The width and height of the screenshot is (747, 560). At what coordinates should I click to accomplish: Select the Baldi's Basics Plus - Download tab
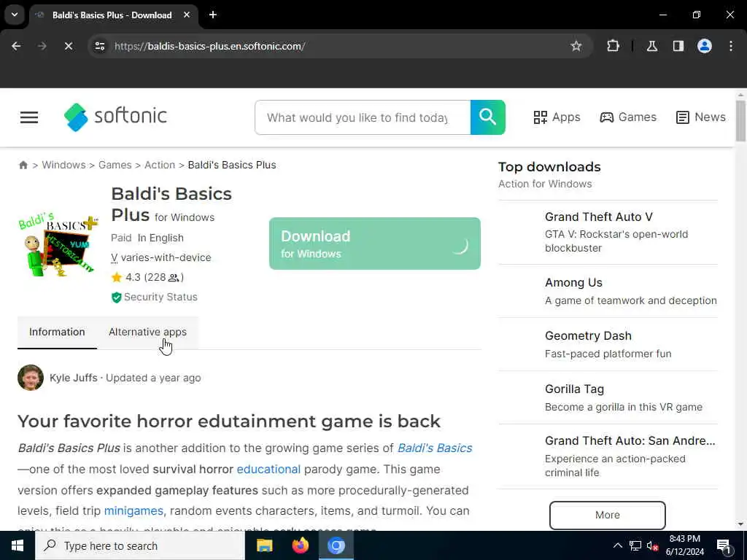click(113, 15)
